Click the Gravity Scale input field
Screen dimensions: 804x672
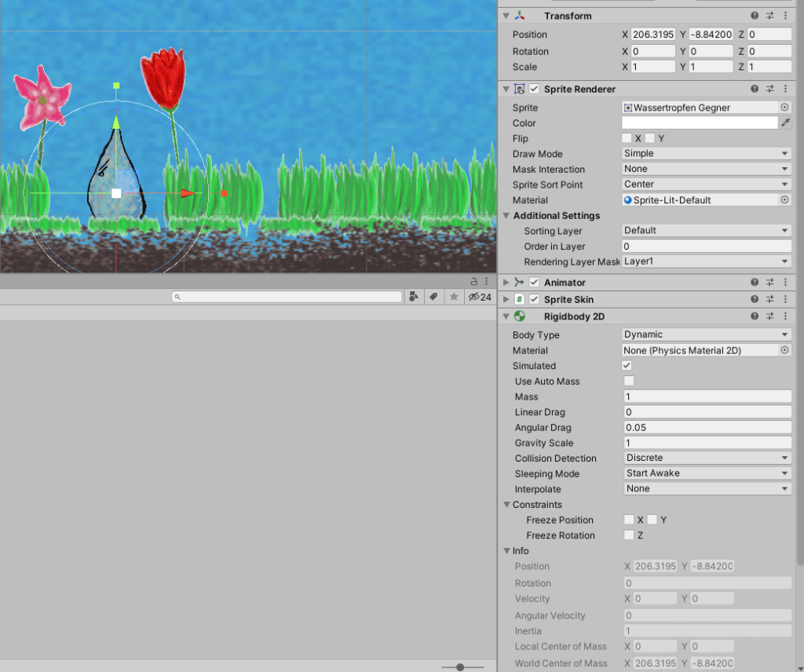pyautogui.click(x=707, y=444)
